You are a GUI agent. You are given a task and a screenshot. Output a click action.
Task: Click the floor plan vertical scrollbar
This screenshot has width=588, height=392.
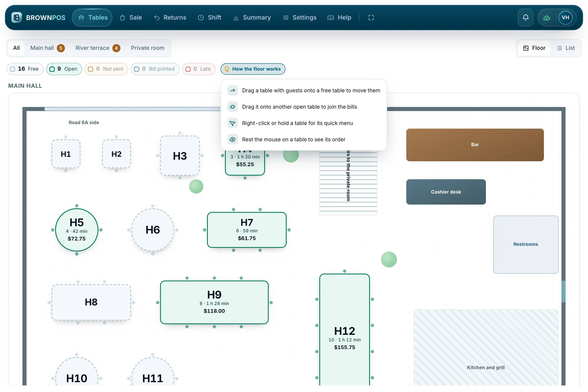point(563,292)
